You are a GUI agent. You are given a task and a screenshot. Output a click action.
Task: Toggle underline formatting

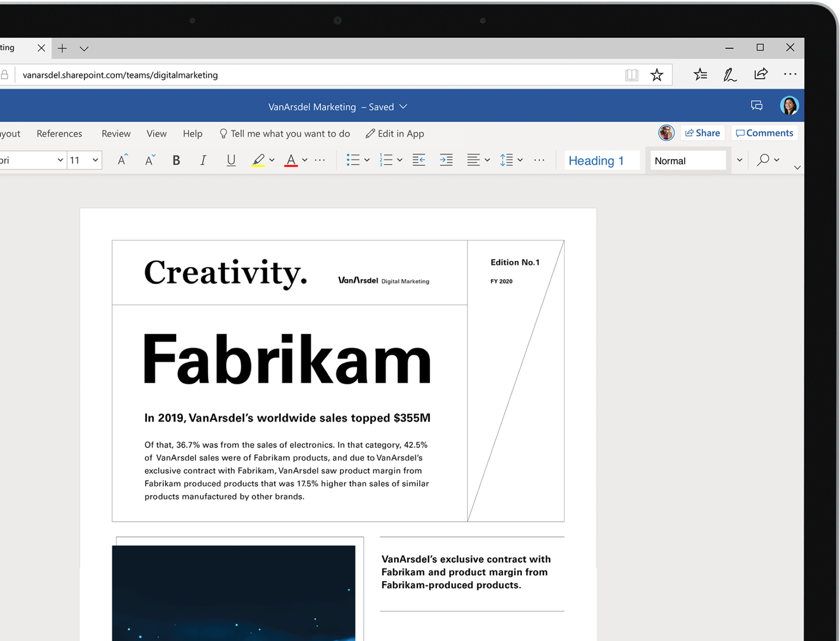point(231,160)
